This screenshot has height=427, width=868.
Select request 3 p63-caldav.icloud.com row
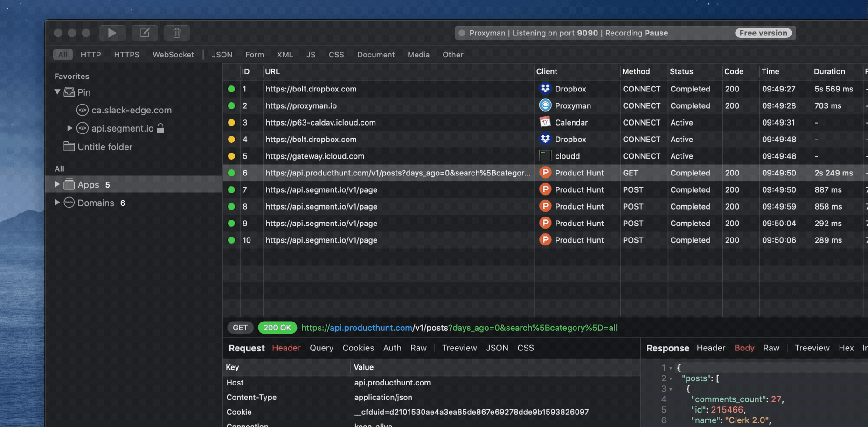[545, 122]
